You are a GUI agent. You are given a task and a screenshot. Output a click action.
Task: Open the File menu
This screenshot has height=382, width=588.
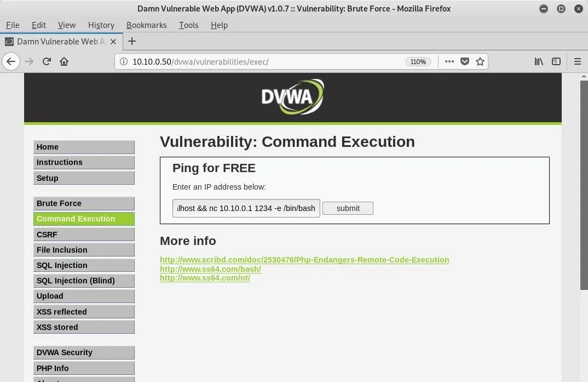pyautogui.click(x=13, y=25)
